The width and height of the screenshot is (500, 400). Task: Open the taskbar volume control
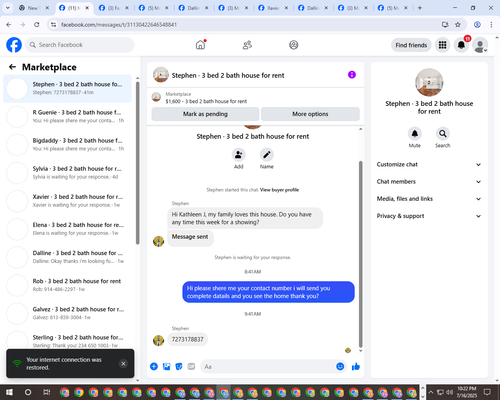(449, 392)
